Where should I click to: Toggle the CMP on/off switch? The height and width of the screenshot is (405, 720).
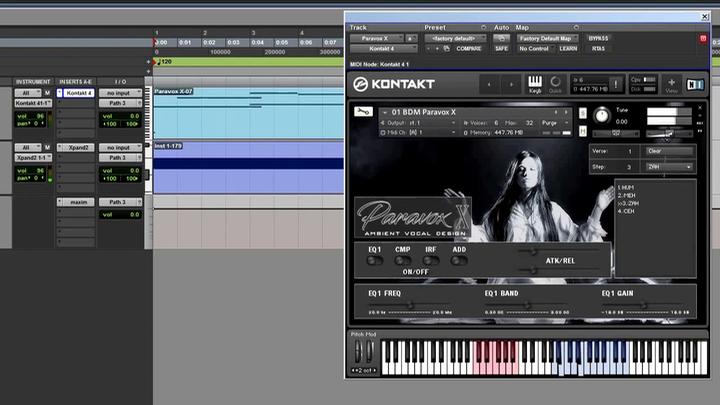pyautogui.click(x=402, y=261)
